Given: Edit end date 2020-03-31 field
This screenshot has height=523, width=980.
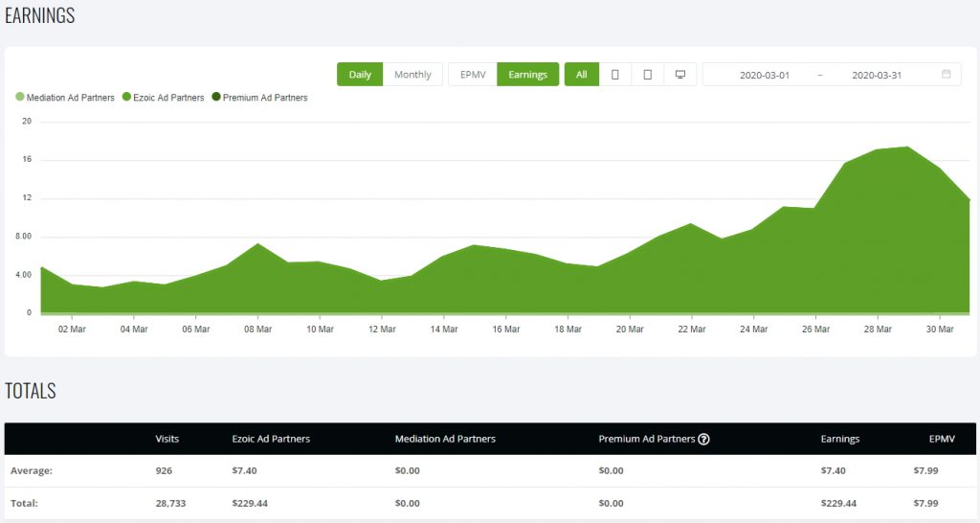Looking at the screenshot, I should pyautogui.click(x=877, y=75).
